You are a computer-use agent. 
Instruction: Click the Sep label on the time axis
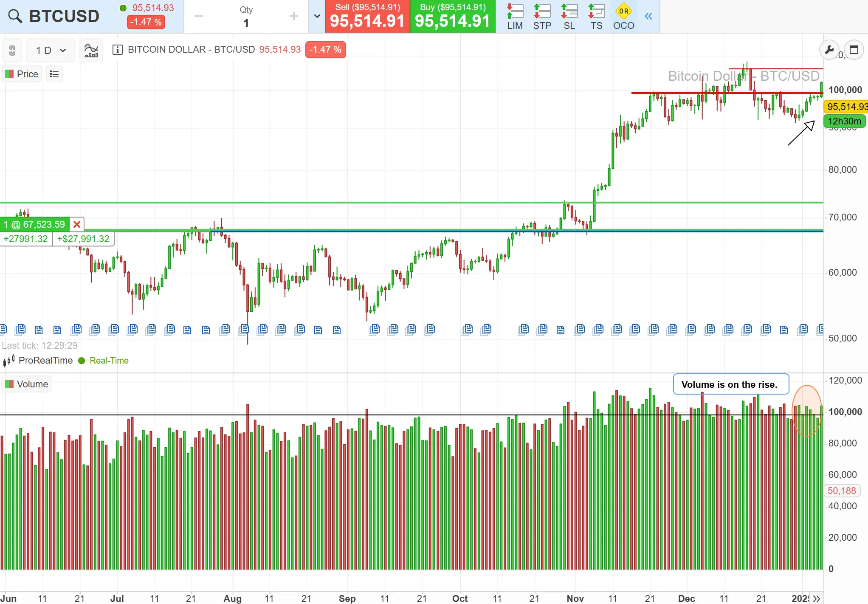pos(347,598)
